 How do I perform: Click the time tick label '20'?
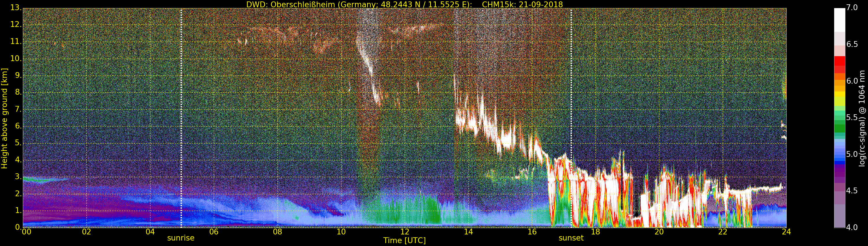pyautogui.click(x=659, y=232)
